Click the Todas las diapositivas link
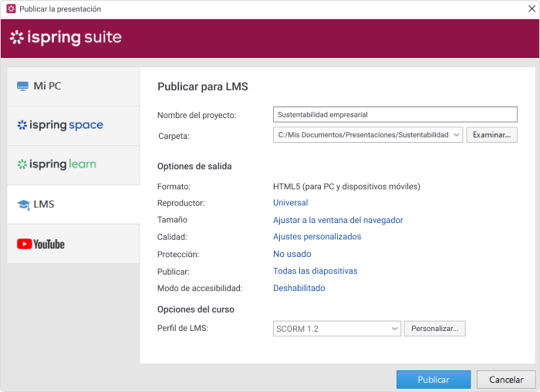This screenshot has width=540, height=392. (315, 271)
